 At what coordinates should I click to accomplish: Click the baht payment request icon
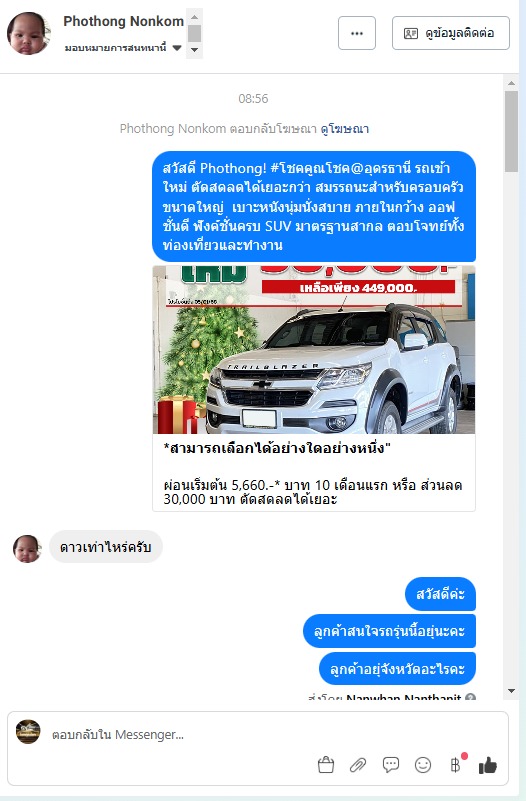(x=456, y=765)
